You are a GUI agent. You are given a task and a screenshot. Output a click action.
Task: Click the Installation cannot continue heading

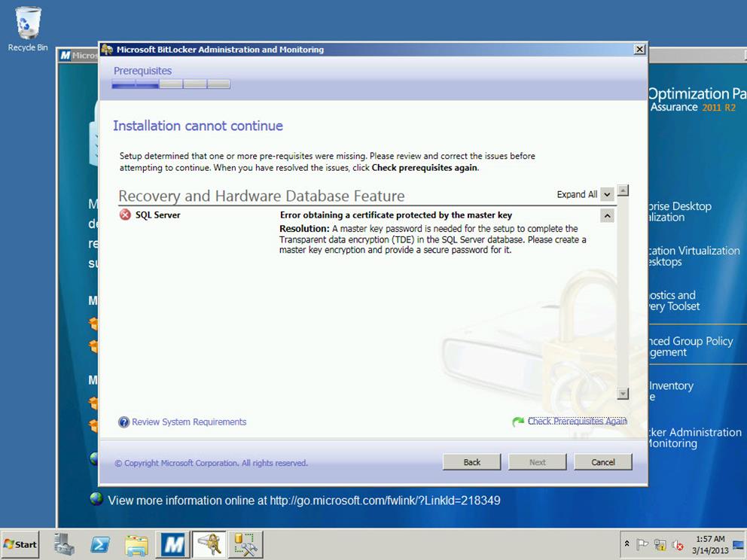point(198,126)
